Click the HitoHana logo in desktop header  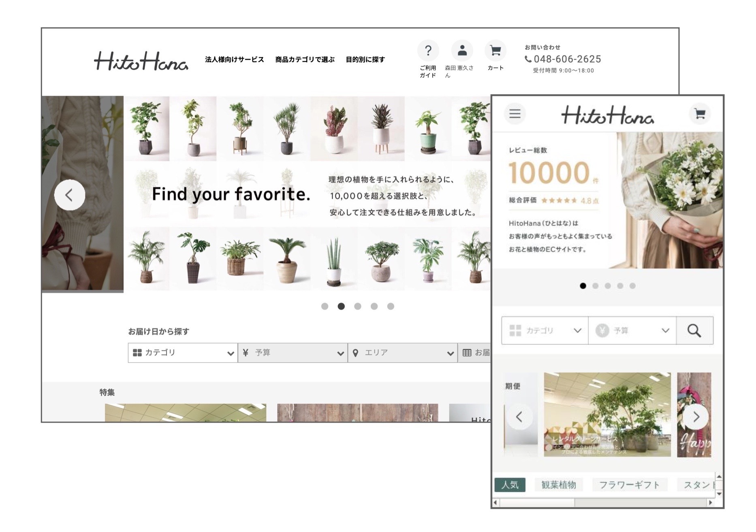(141, 61)
